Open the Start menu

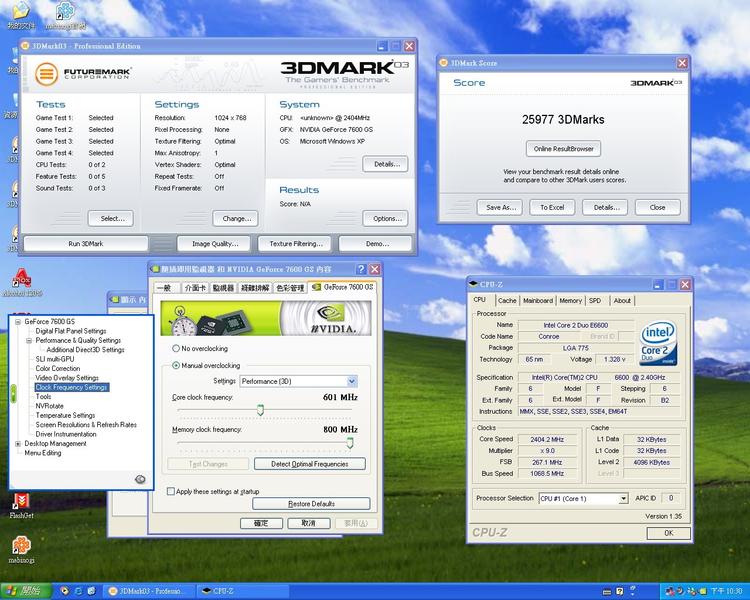click(25, 591)
